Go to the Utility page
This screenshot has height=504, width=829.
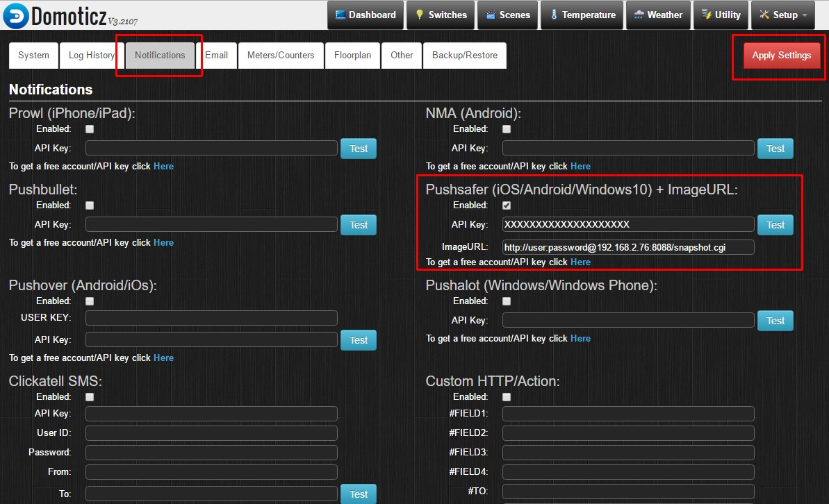(721, 15)
